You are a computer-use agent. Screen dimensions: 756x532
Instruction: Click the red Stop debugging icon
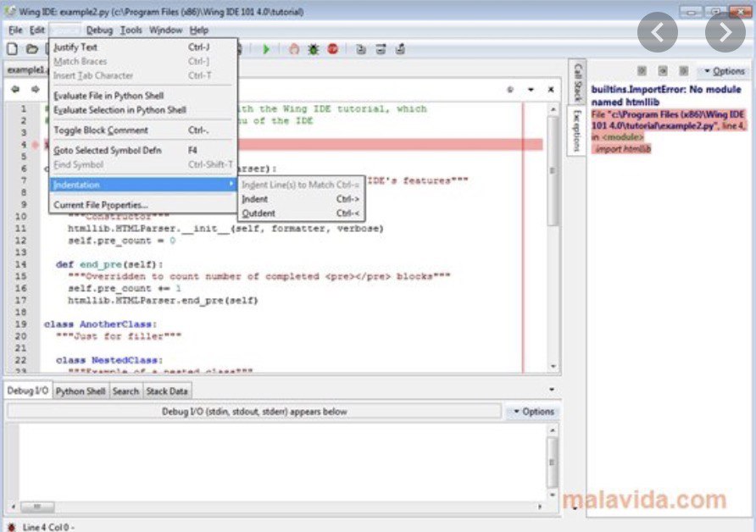[333, 48]
